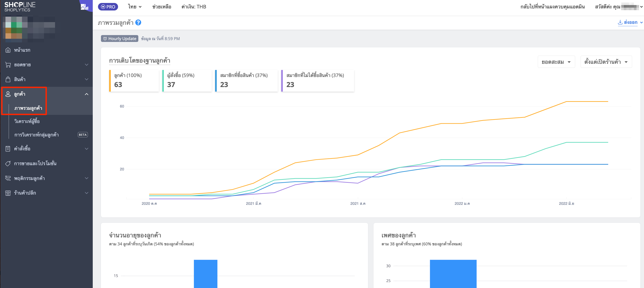Image resolution: width=644 pixels, height=288 pixels.
Task: Click the document icon for คำสั่งซื้อ
Action: tap(8, 149)
